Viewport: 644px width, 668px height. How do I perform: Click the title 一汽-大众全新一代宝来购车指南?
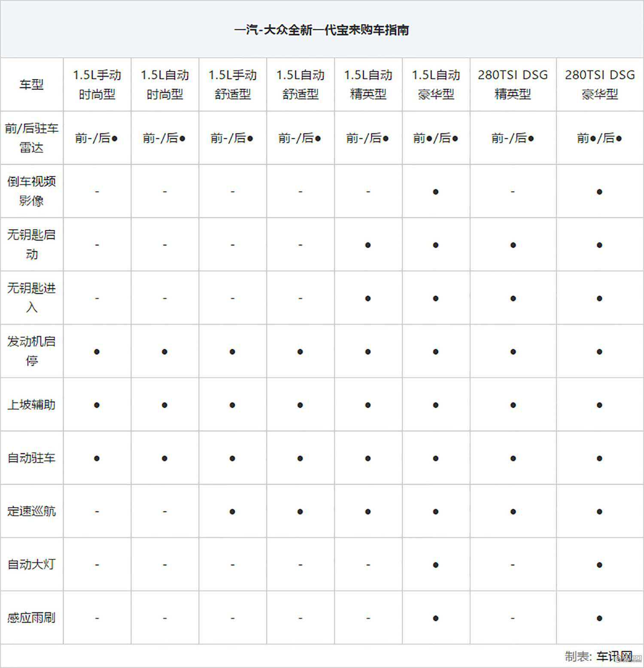(x=322, y=30)
